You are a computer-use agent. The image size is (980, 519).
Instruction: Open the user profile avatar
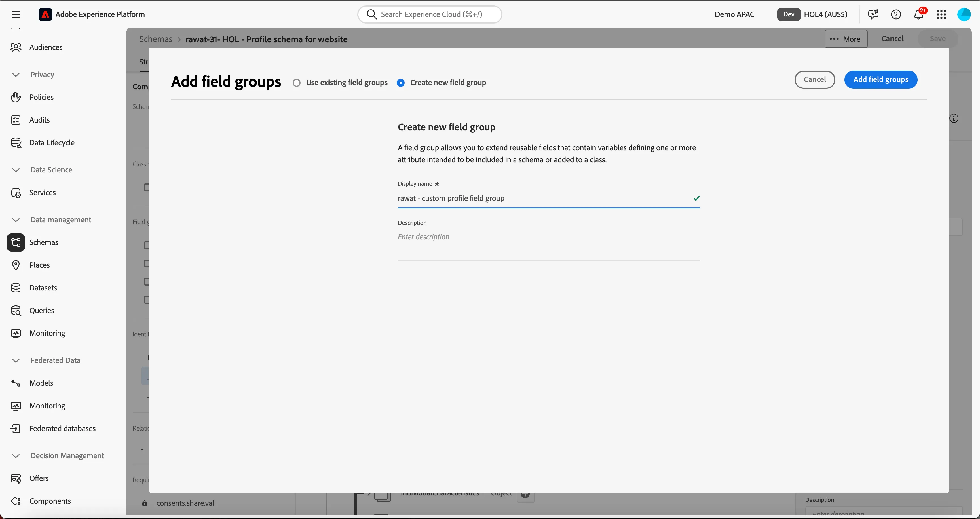point(964,14)
